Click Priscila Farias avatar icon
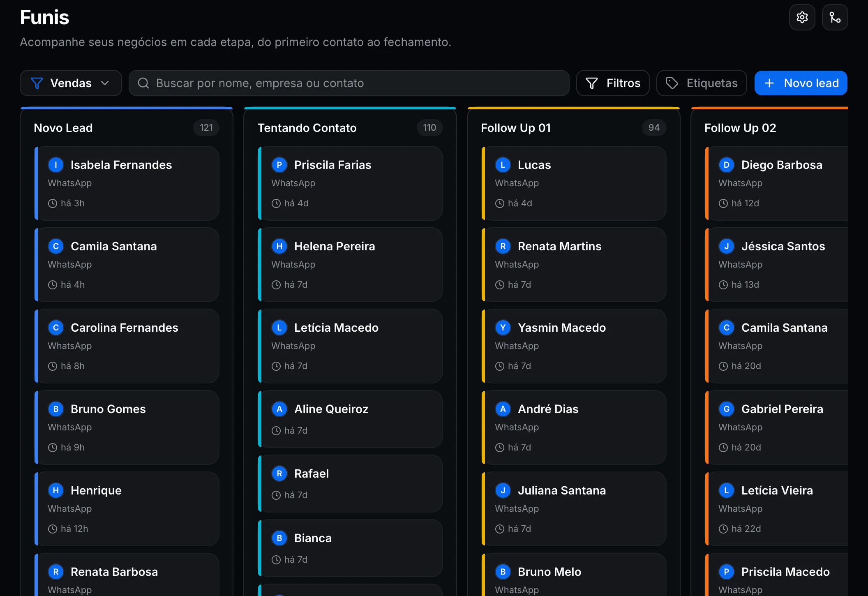The height and width of the screenshot is (596, 868). coord(279,165)
